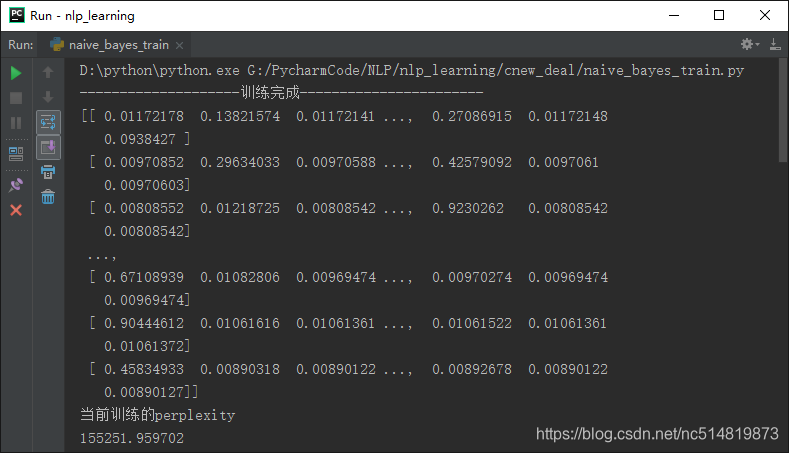Click the value 0.13821574
Image resolution: width=789 pixels, height=453 pixels.
(240, 116)
